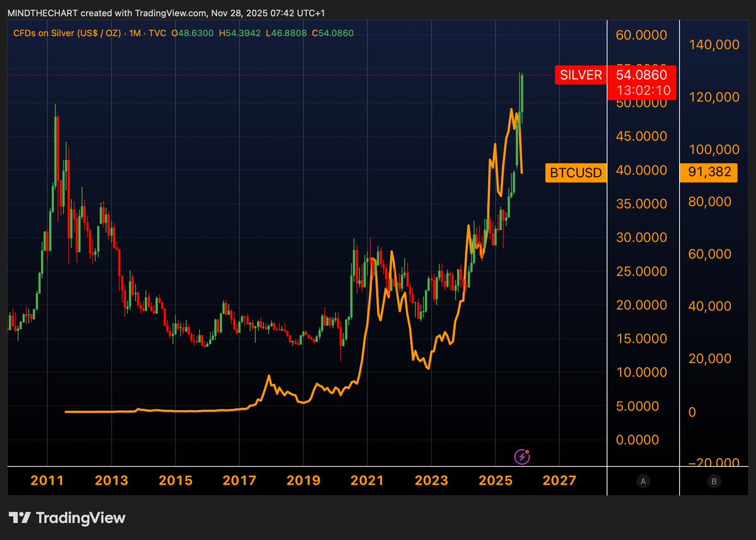Click the 100,000 BTC scale value
This screenshot has width=756, height=540.
714,150
